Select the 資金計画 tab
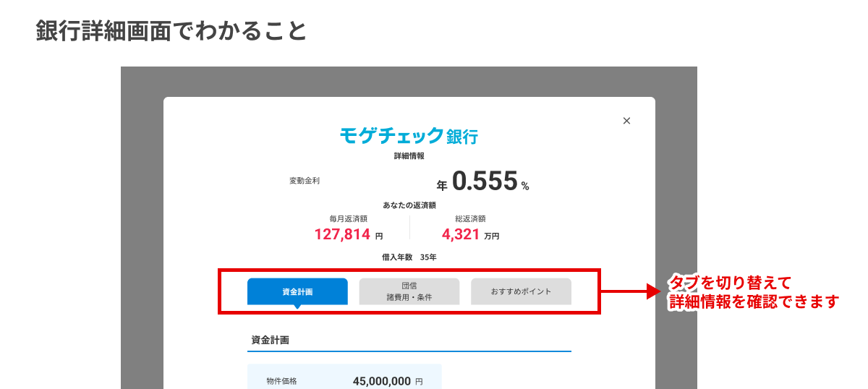This screenshot has width=868, height=389. click(x=297, y=291)
